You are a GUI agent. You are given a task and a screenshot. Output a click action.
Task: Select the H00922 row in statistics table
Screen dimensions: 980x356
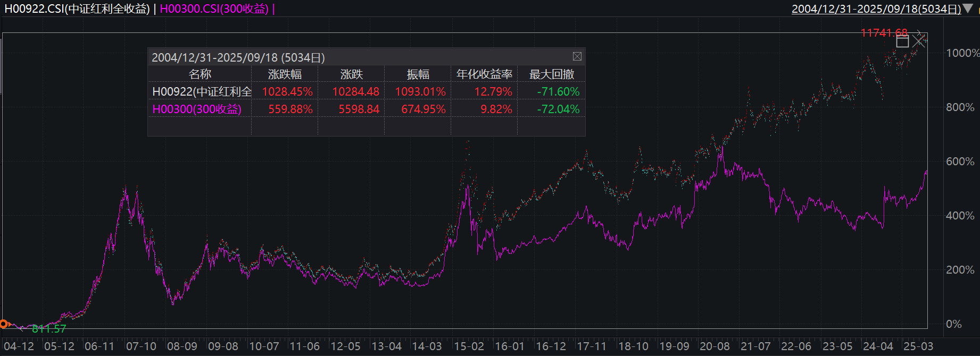pyautogui.click(x=202, y=92)
